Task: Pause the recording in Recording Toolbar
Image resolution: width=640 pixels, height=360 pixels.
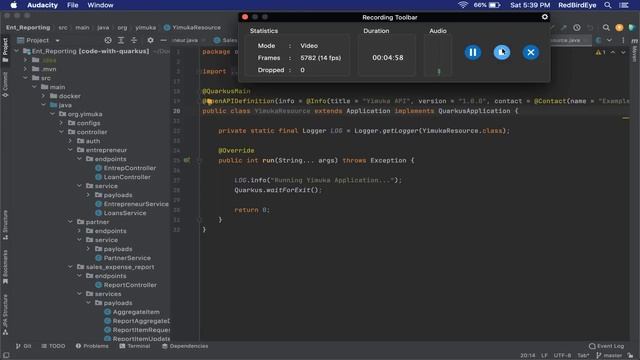Action: [x=473, y=52]
